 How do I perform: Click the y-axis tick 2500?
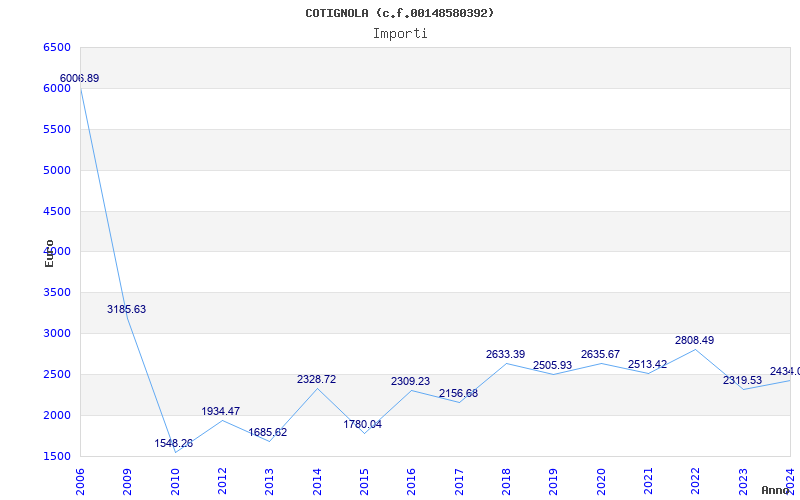coord(57,374)
